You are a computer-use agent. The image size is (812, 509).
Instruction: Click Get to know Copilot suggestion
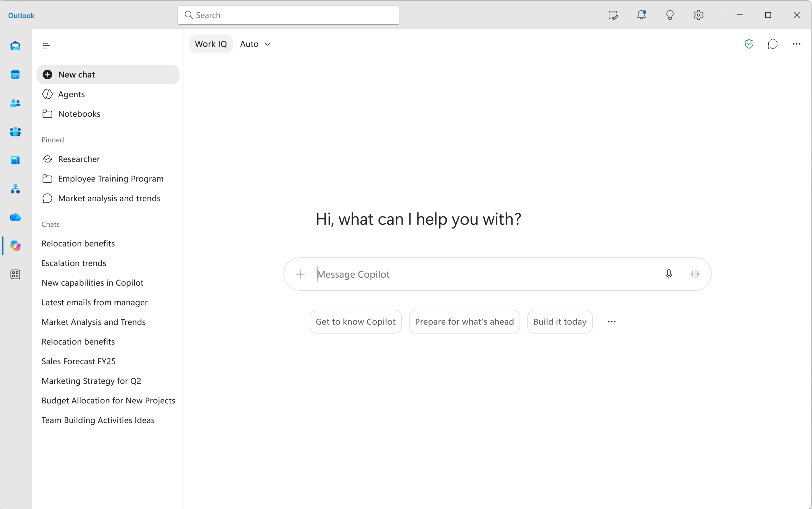click(356, 322)
